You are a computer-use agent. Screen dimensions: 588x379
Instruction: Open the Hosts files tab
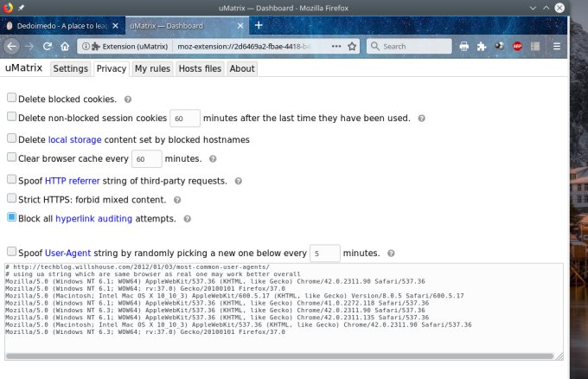click(x=200, y=68)
